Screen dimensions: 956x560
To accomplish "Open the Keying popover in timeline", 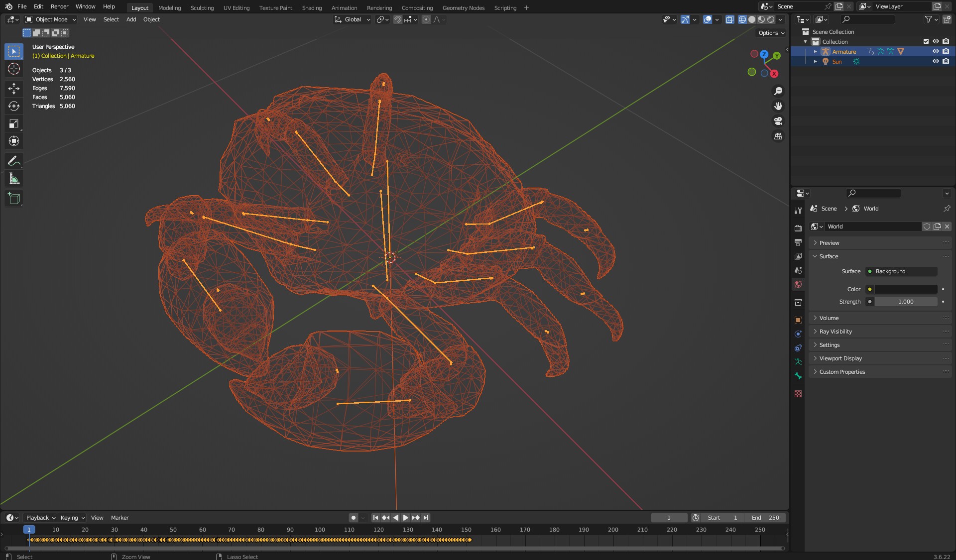I will pyautogui.click(x=73, y=518).
